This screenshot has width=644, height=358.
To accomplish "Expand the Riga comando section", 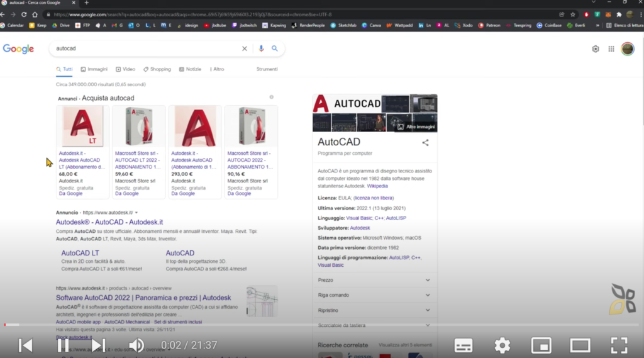I will pyautogui.click(x=374, y=295).
